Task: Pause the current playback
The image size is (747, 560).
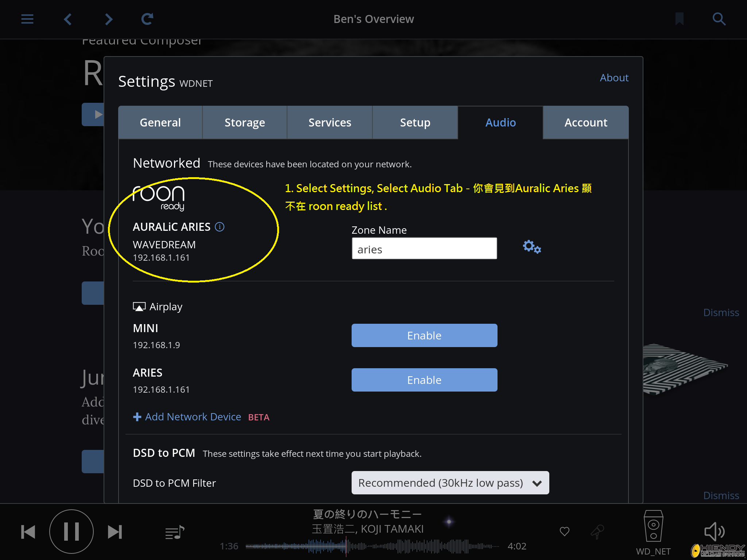Action: pyautogui.click(x=71, y=532)
